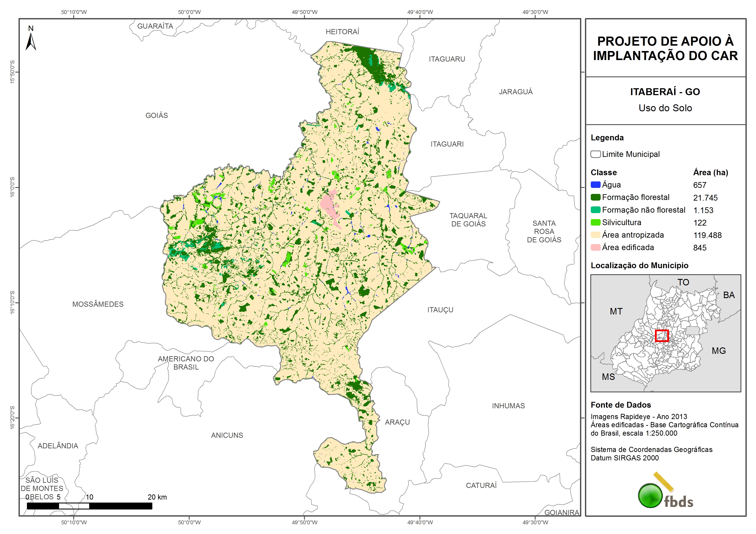Click the Formação florestal dark green swatch
This screenshot has width=756, height=534.
pyautogui.click(x=595, y=197)
